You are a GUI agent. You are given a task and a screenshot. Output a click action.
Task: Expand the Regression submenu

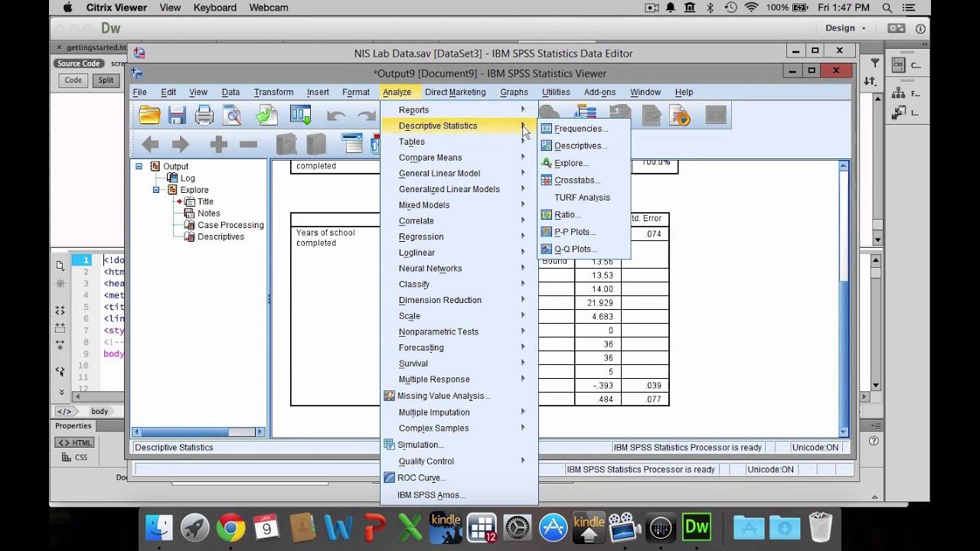[x=459, y=236]
